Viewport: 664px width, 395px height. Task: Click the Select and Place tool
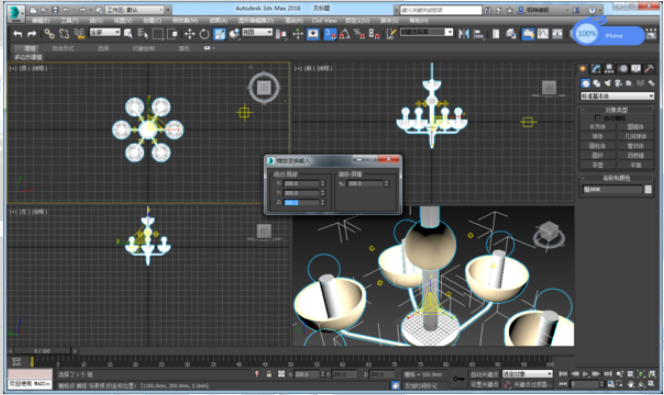point(234,34)
